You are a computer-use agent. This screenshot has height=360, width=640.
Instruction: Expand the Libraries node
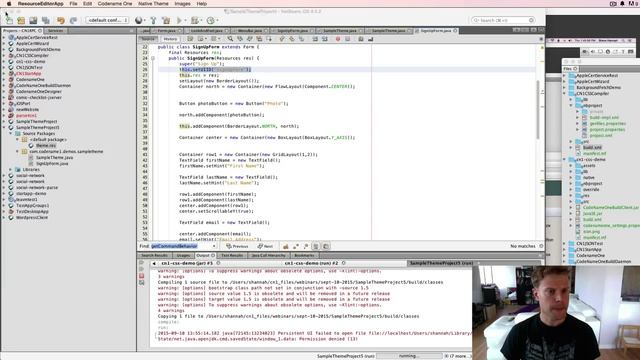11,169
